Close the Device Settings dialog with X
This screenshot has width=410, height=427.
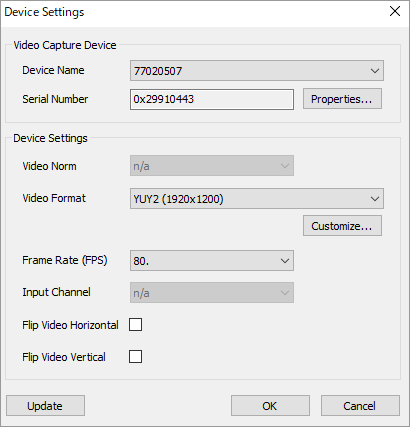pos(395,12)
